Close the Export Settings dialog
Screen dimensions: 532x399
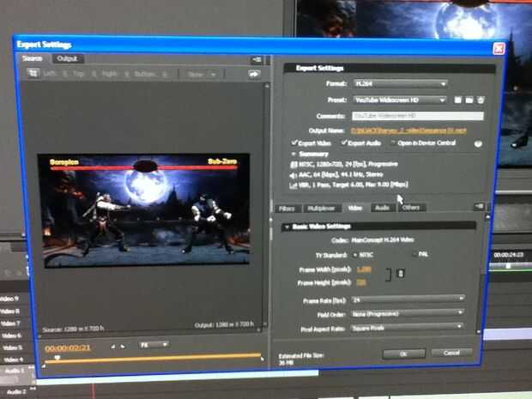499,49
